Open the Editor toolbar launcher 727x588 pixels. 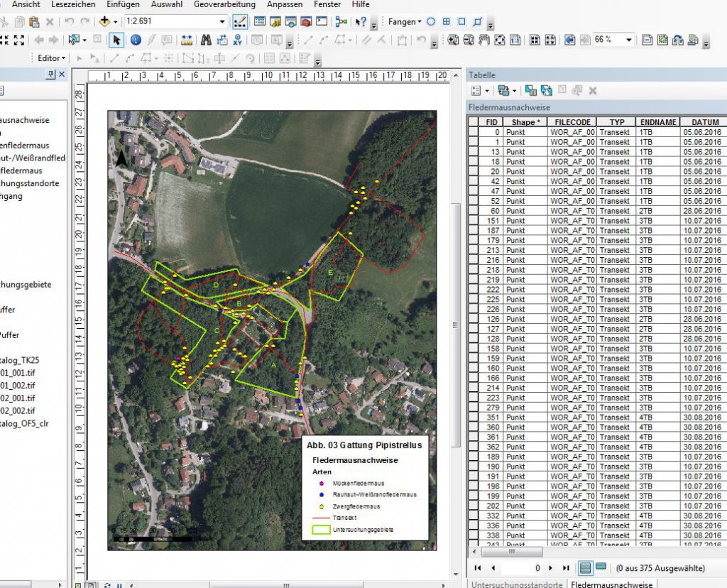pyautogui.click(x=240, y=22)
